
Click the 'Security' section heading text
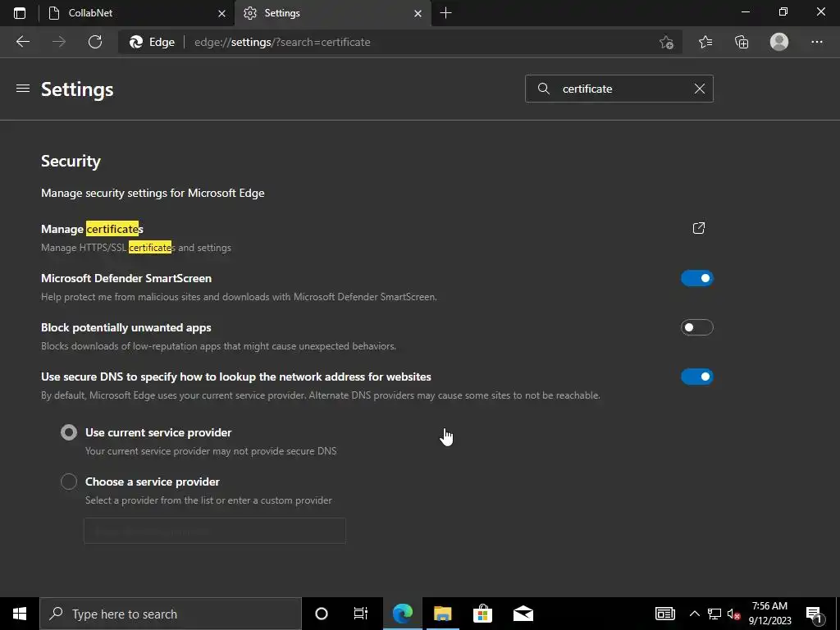(x=71, y=161)
